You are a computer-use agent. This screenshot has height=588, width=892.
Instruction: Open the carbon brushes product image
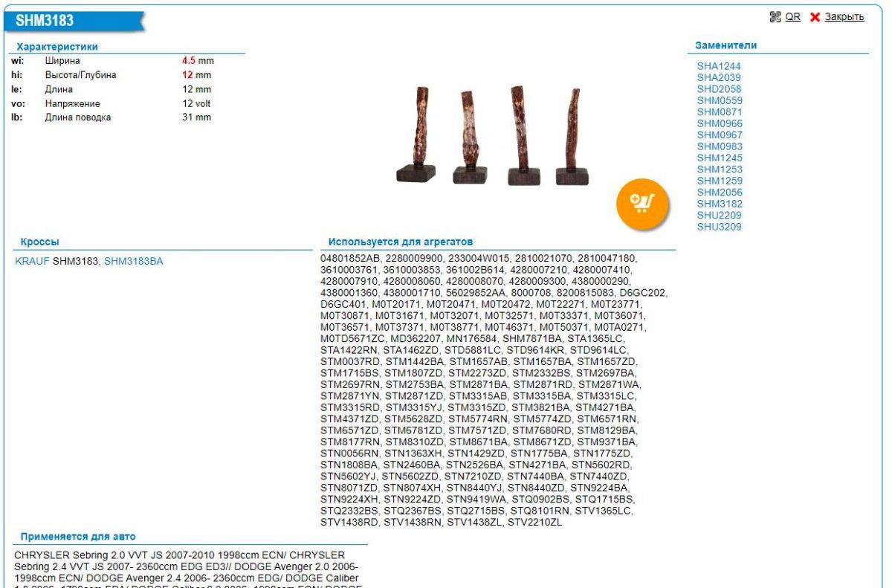pyautogui.click(x=492, y=135)
